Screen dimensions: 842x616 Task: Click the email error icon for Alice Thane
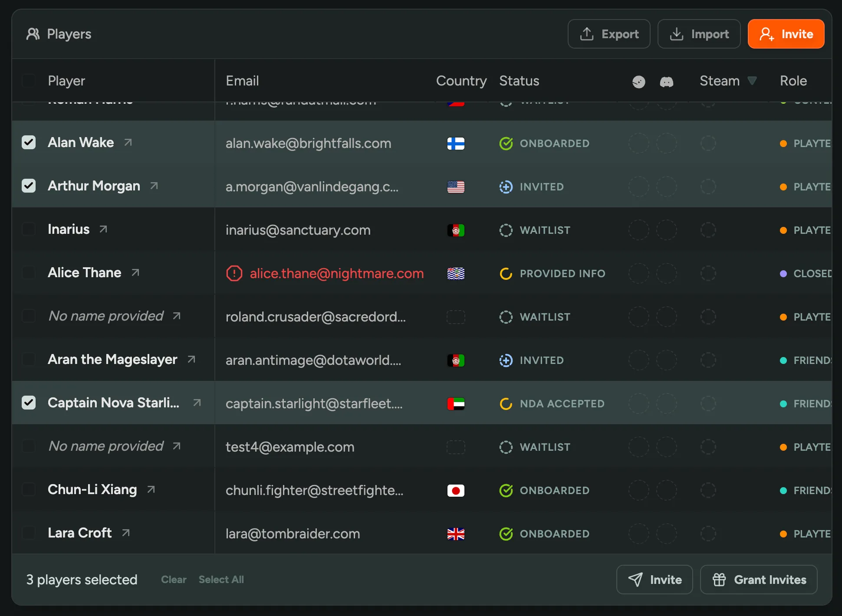tap(234, 273)
